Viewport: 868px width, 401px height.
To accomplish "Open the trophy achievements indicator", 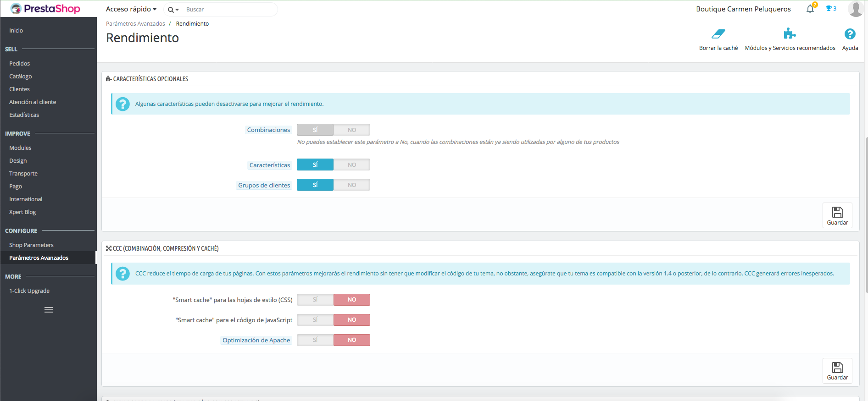I will 831,9.
